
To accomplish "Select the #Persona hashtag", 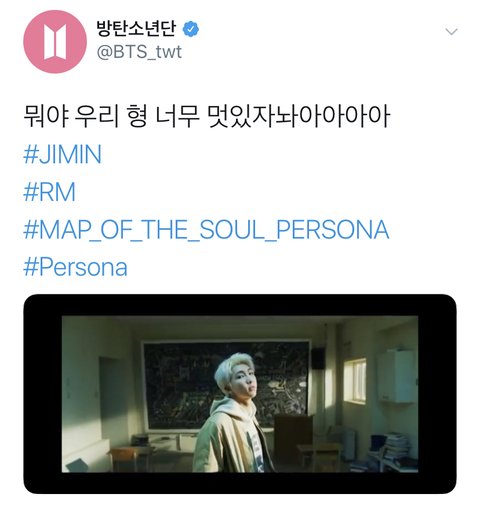I will coord(75,268).
